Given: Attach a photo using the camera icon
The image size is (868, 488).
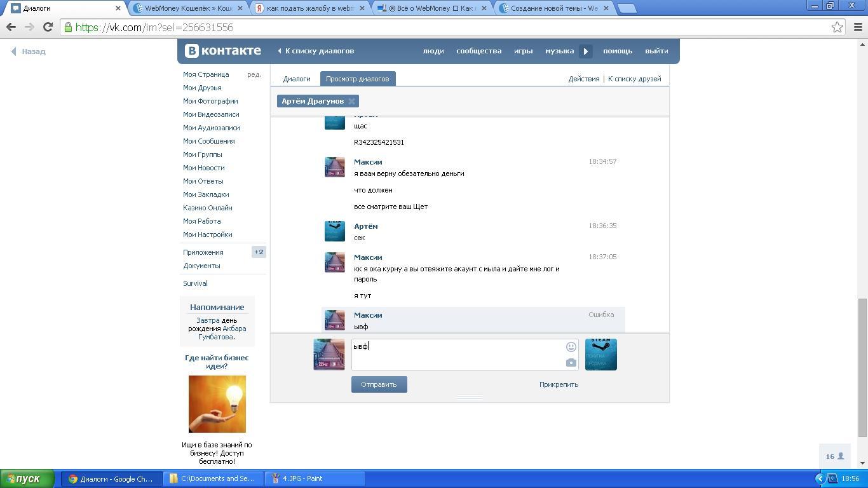Looking at the screenshot, I should (x=571, y=363).
